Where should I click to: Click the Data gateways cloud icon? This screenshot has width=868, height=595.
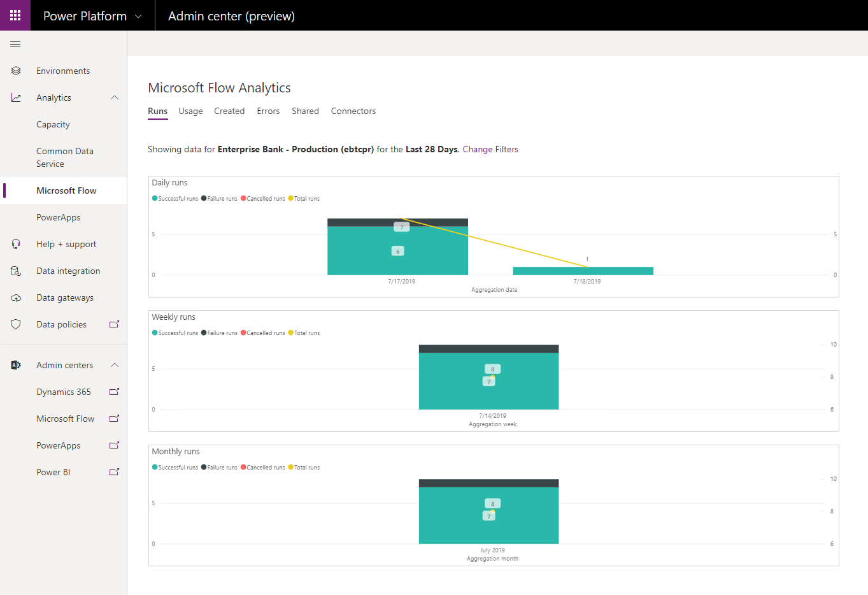coord(16,297)
